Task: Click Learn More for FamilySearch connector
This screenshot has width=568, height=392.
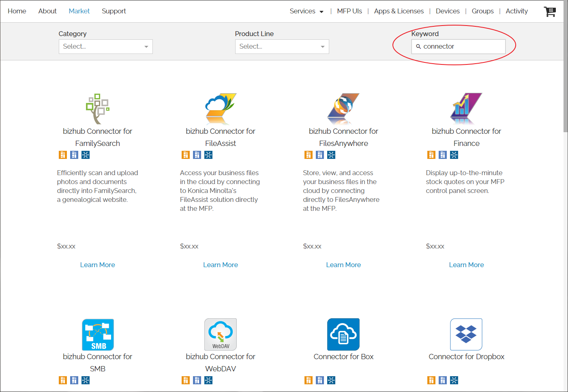Action: click(98, 265)
